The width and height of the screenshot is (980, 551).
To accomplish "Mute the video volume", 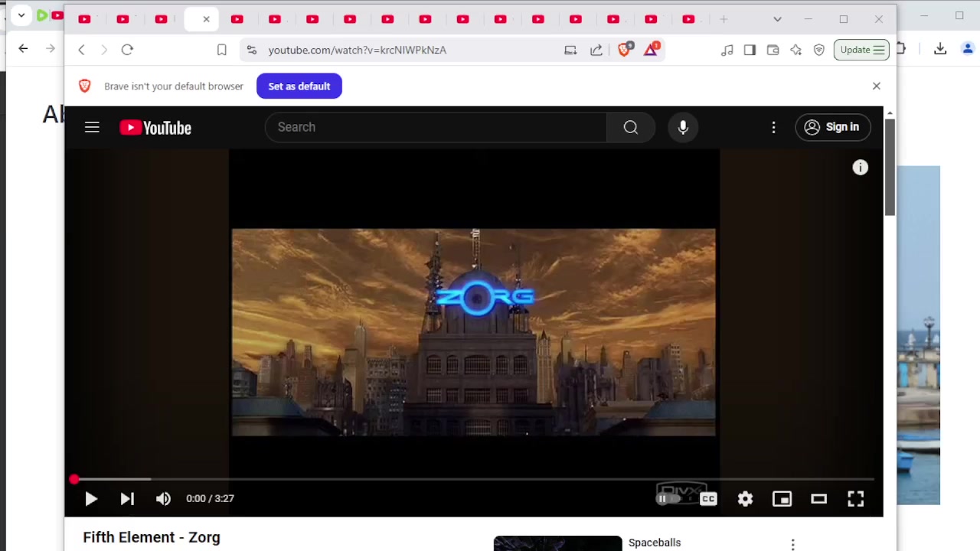I will 163,499.
